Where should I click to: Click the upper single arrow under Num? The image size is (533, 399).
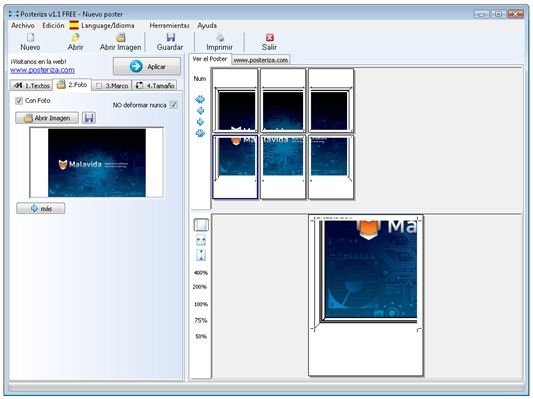click(200, 110)
